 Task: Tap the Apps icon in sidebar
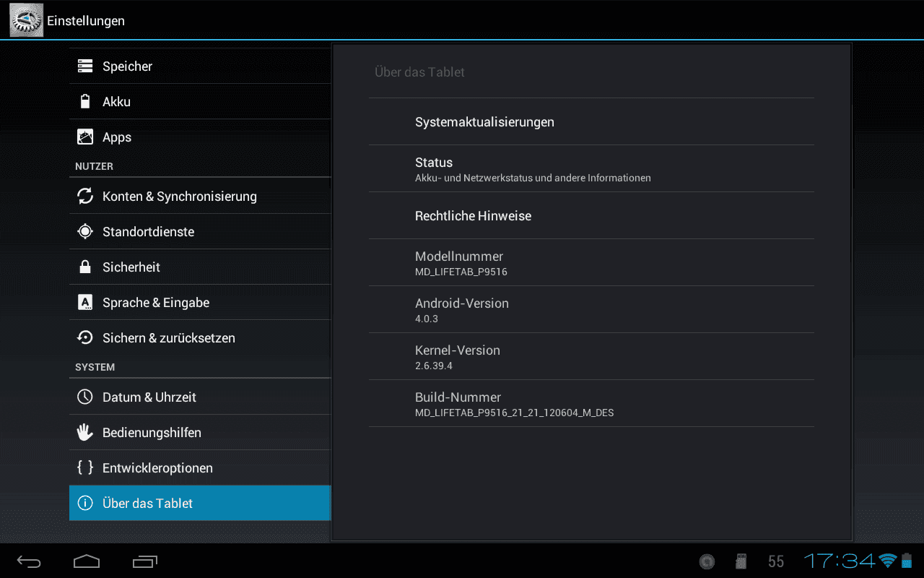pyautogui.click(x=85, y=137)
